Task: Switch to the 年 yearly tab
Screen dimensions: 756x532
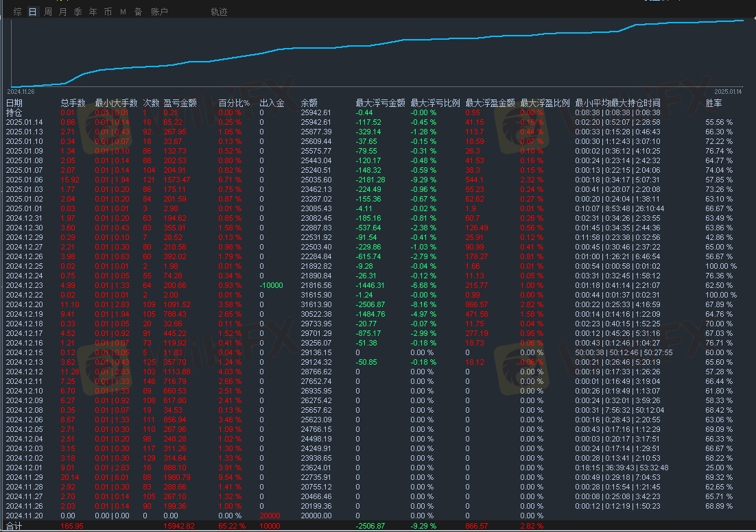Action: [93, 12]
